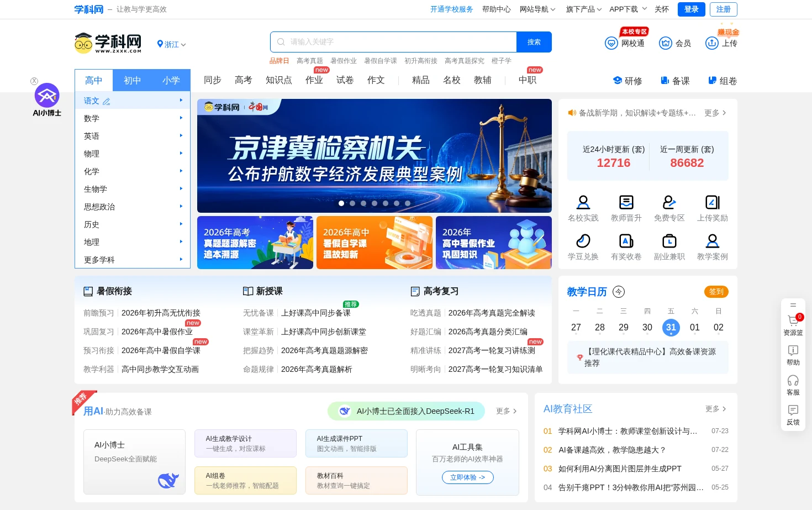Click the 上传奖励 icon
812x510 pixels.
[x=713, y=202]
